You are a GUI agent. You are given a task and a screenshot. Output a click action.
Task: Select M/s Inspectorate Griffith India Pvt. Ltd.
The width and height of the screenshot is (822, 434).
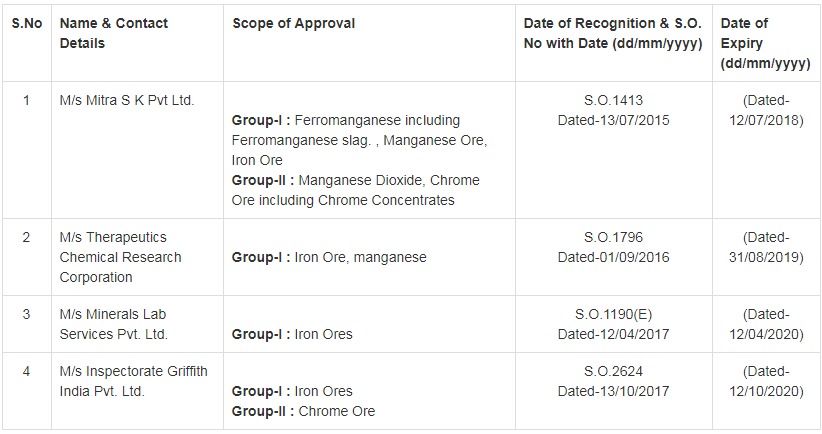pyautogui.click(x=133, y=381)
